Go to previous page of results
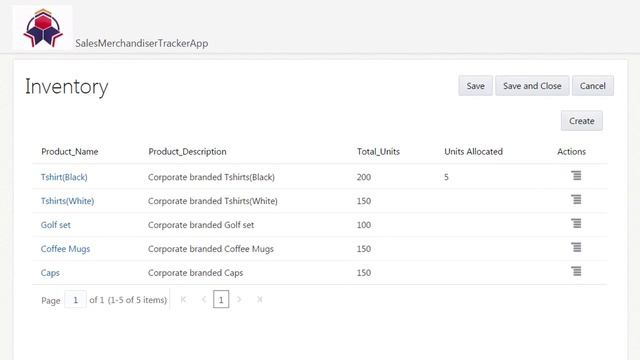Image resolution: width=640 pixels, height=360 pixels. (x=204, y=300)
